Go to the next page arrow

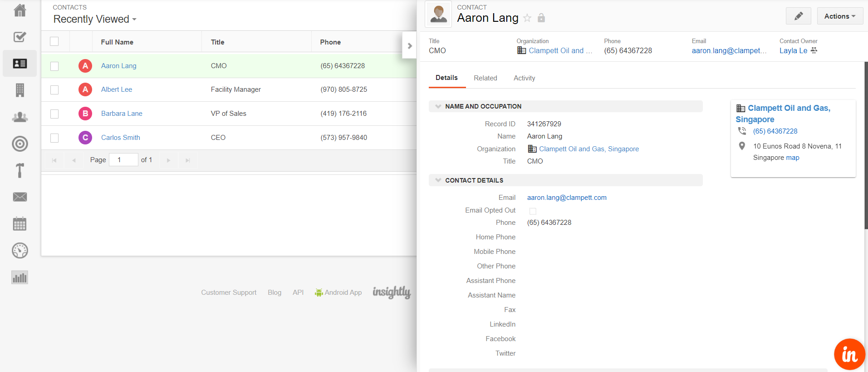pos(168,160)
